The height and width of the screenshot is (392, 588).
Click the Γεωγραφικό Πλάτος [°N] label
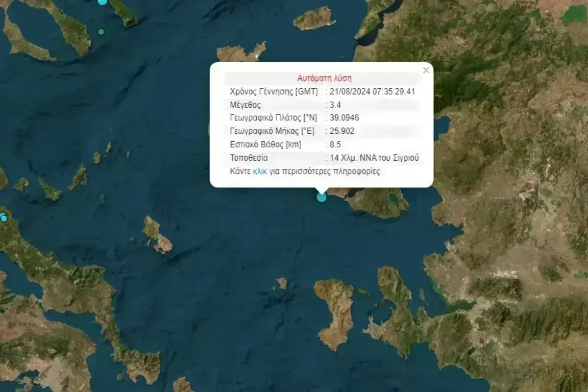point(273,118)
